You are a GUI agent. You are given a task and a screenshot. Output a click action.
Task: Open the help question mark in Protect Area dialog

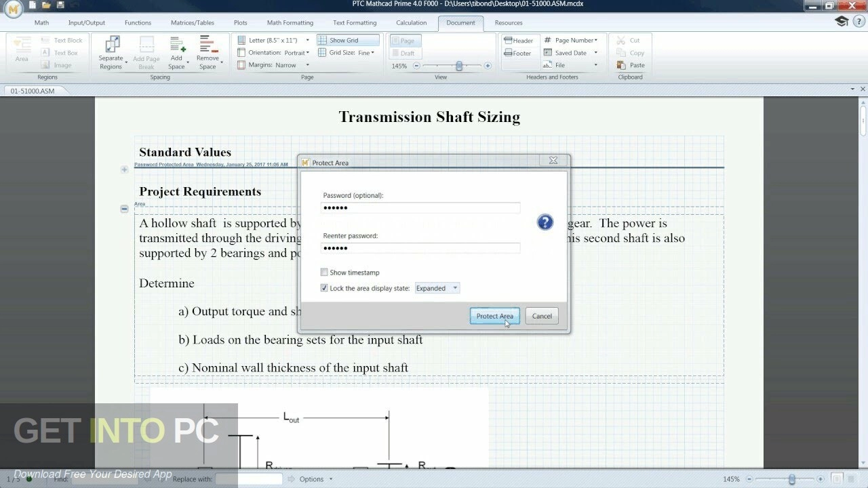[545, 222]
